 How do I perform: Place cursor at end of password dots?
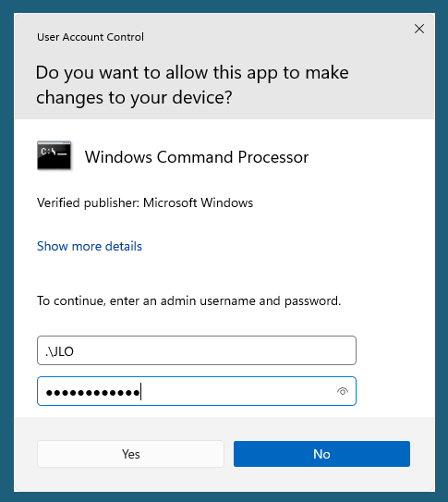coord(140,392)
